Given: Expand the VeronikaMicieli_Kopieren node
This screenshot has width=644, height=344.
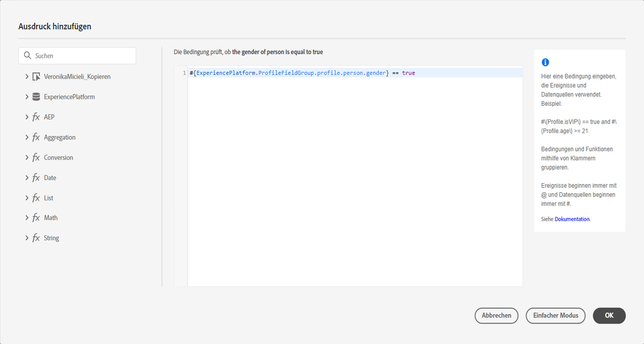Looking at the screenshot, I should click(x=27, y=77).
